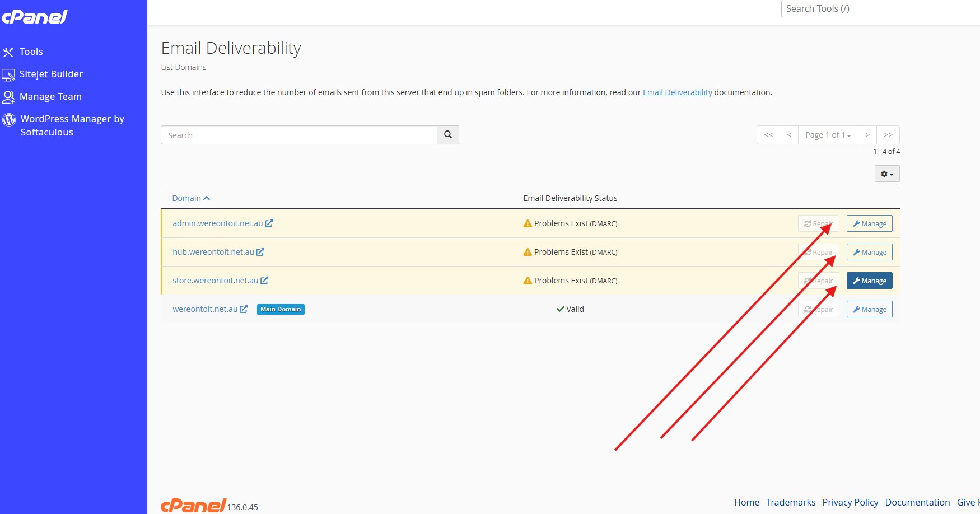The width and height of the screenshot is (980, 514).
Task: Click external link icon beside wereontoit.net.au
Action: [x=244, y=309]
